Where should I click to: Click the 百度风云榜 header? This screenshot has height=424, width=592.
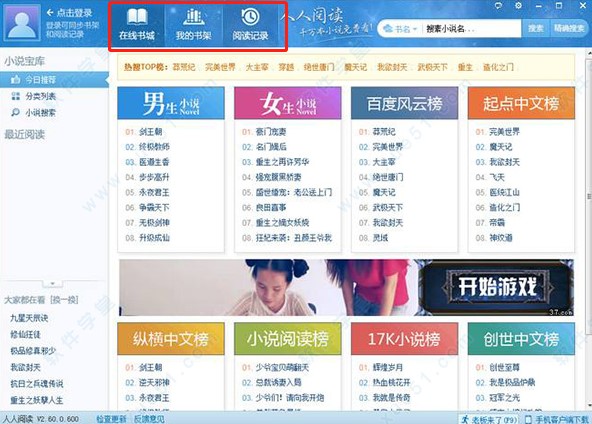coord(404,103)
